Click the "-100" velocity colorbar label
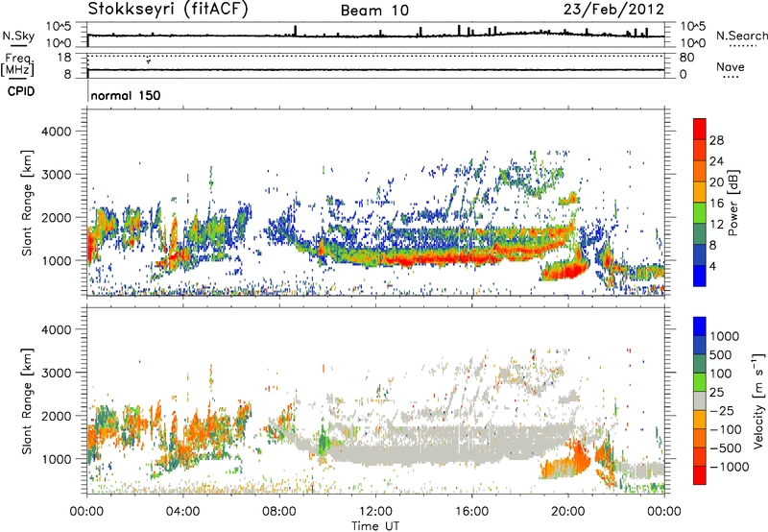This screenshot has height=532, width=768. [726, 429]
